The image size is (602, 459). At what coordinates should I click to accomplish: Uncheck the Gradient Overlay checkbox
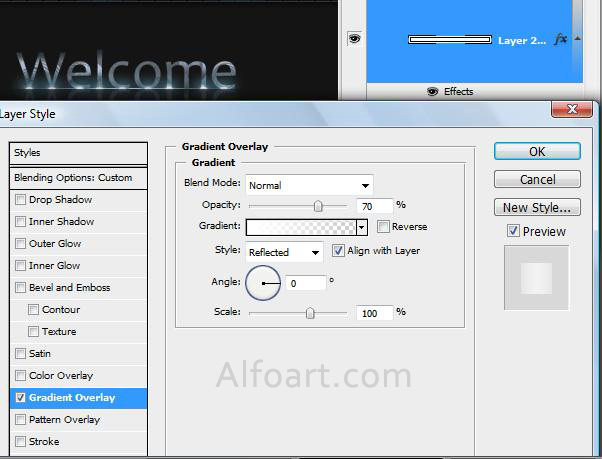[x=20, y=398]
